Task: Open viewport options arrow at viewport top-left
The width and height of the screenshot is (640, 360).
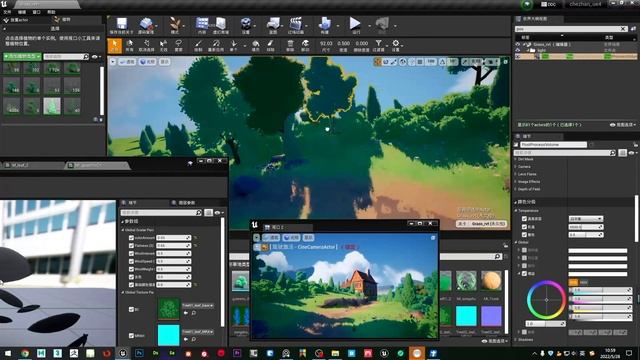Action: (x=113, y=62)
